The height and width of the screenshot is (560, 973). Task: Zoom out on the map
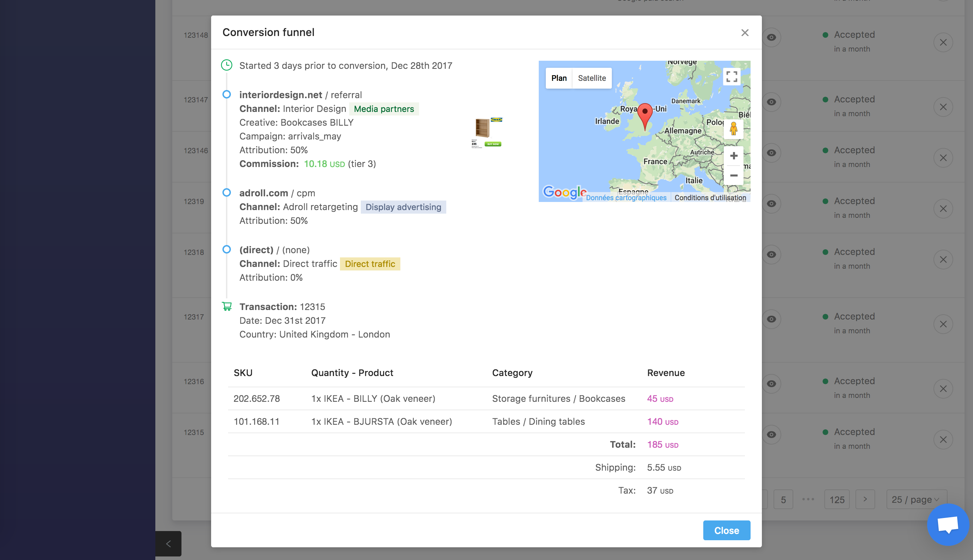[x=733, y=175]
